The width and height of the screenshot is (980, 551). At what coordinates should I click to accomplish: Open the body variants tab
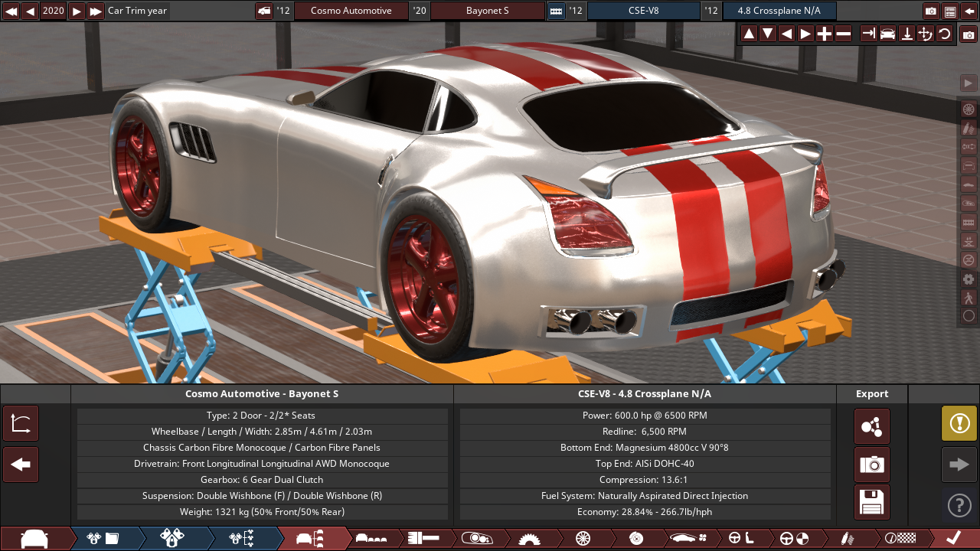coord(371,538)
